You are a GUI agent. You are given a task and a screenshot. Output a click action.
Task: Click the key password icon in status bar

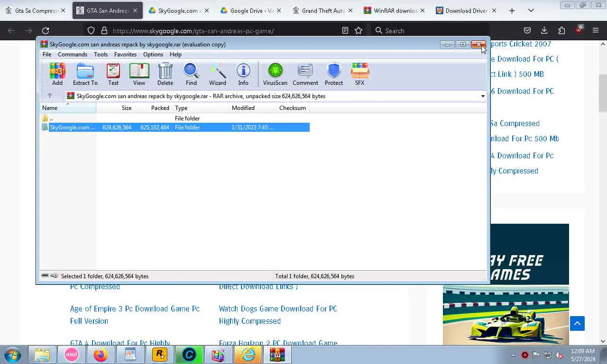pyautogui.click(x=54, y=276)
